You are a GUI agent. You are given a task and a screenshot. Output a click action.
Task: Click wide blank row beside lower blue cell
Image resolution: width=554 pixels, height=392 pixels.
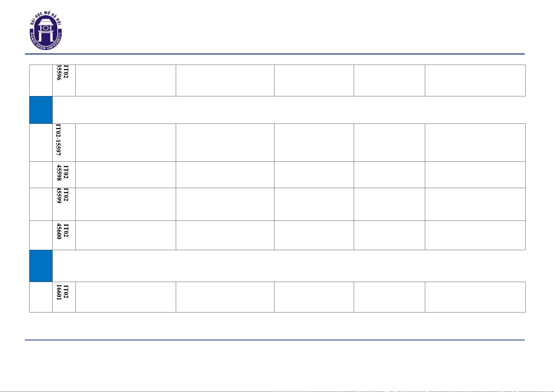click(289, 266)
